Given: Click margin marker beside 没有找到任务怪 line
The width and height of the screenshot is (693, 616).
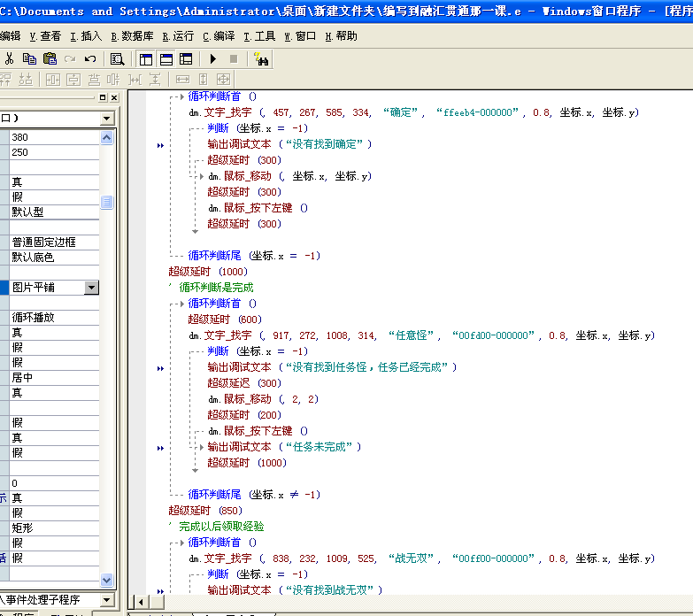Looking at the screenshot, I should click(160, 368).
